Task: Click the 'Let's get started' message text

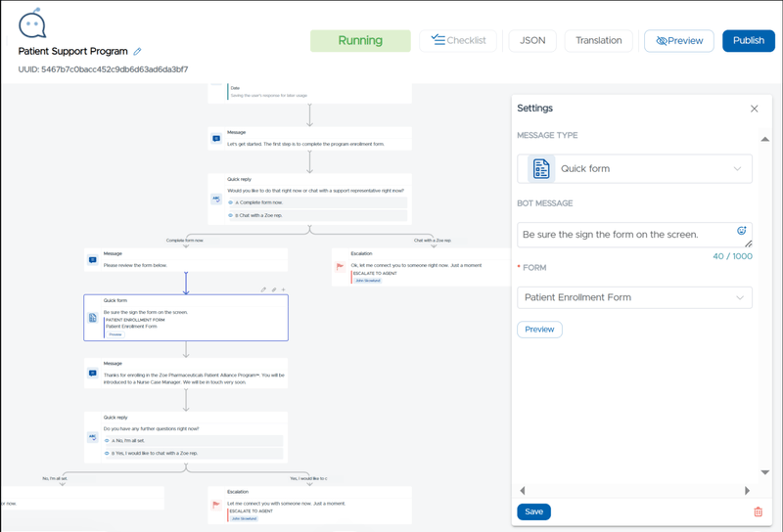Action: (305, 144)
